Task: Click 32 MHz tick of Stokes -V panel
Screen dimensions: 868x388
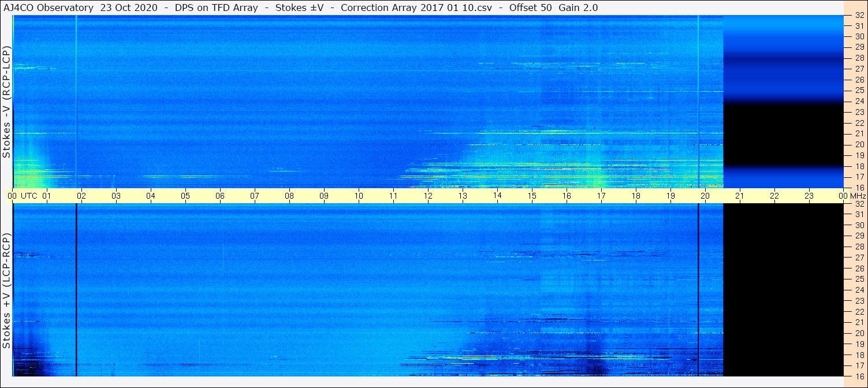Action: coord(859,16)
